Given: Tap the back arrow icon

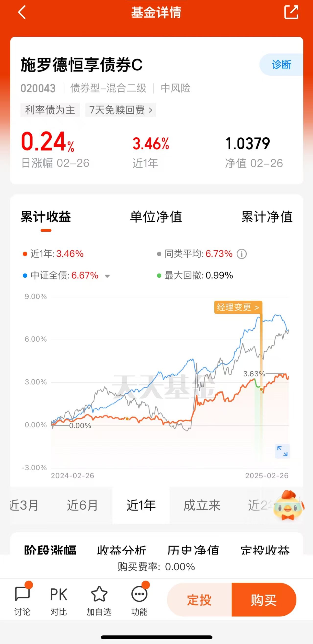Looking at the screenshot, I should coord(22,12).
